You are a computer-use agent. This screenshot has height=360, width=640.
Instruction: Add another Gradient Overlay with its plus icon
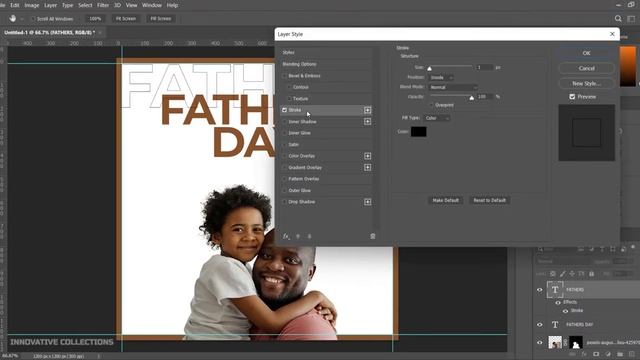click(367, 167)
